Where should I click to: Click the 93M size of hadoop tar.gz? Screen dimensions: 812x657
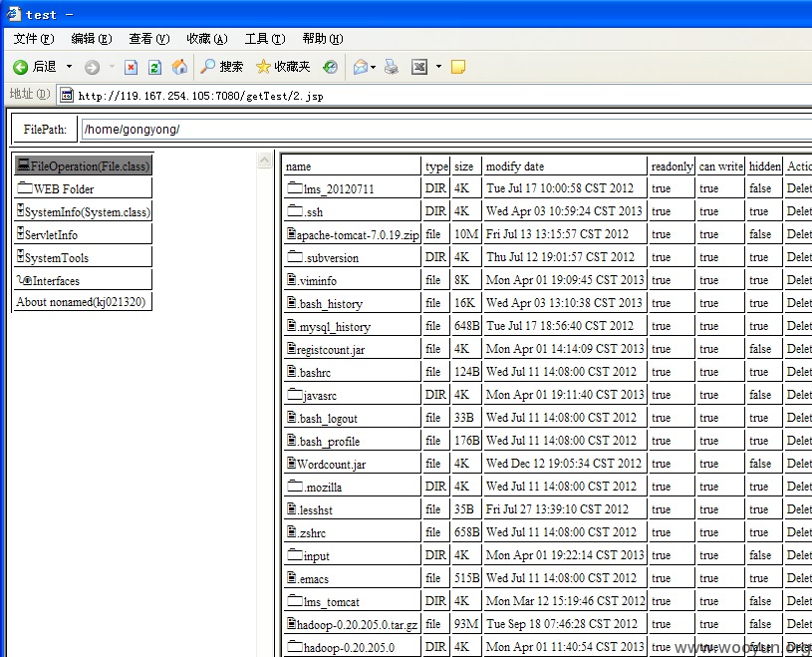pos(466,624)
